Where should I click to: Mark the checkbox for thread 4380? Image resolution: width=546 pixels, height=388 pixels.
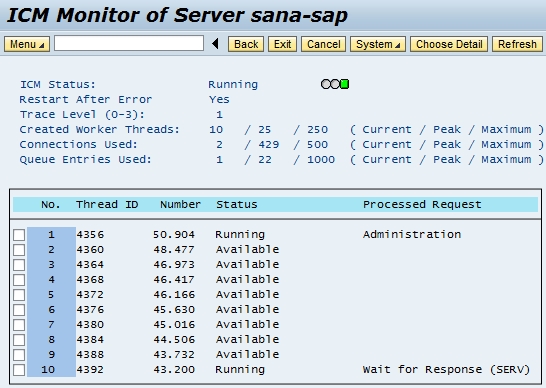pyautogui.click(x=19, y=325)
